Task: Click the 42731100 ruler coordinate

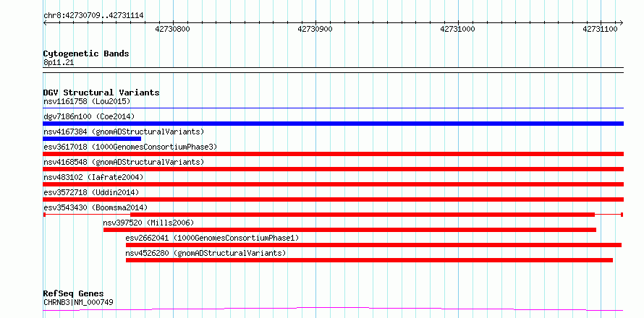Action: [600, 29]
